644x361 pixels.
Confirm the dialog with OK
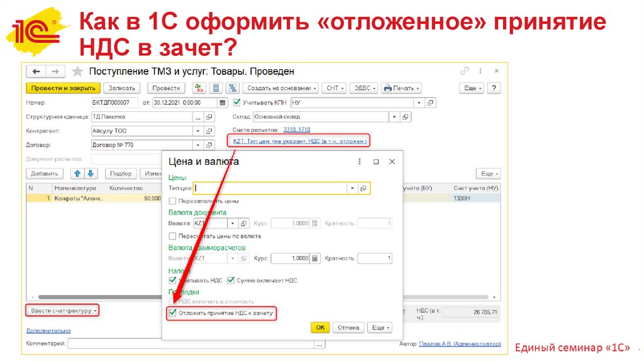pos(320,327)
